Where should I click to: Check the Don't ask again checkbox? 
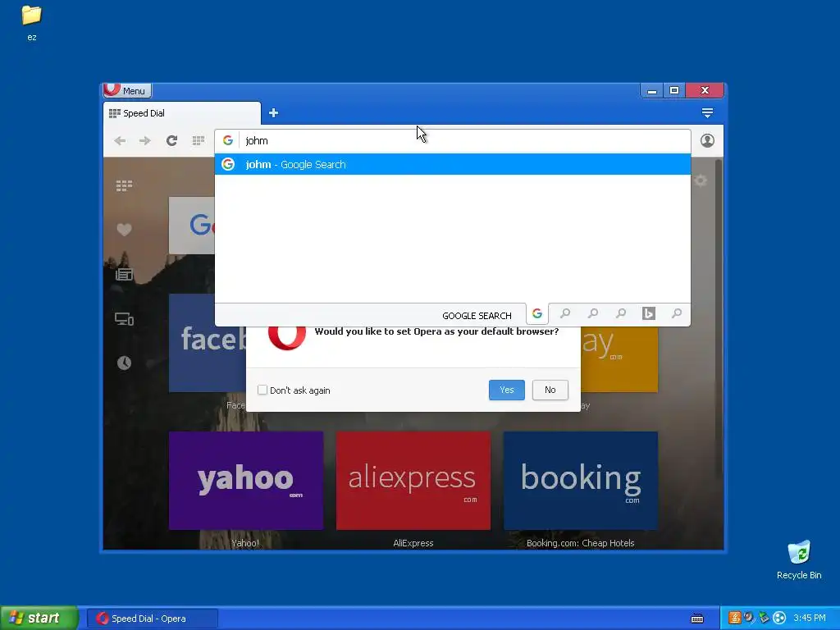coord(262,390)
